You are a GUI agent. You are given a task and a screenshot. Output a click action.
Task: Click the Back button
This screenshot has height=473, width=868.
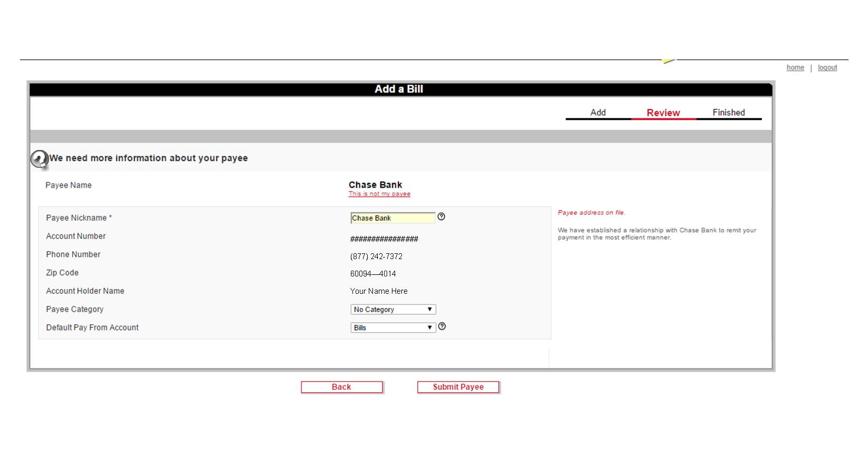point(341,387)
